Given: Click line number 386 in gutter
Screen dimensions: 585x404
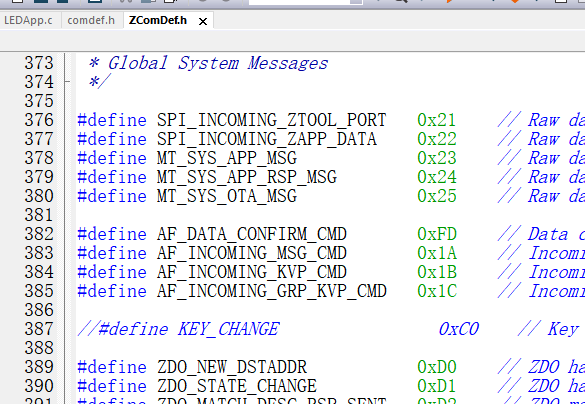Looking at the screenshot, I should [x=39, y=310].
